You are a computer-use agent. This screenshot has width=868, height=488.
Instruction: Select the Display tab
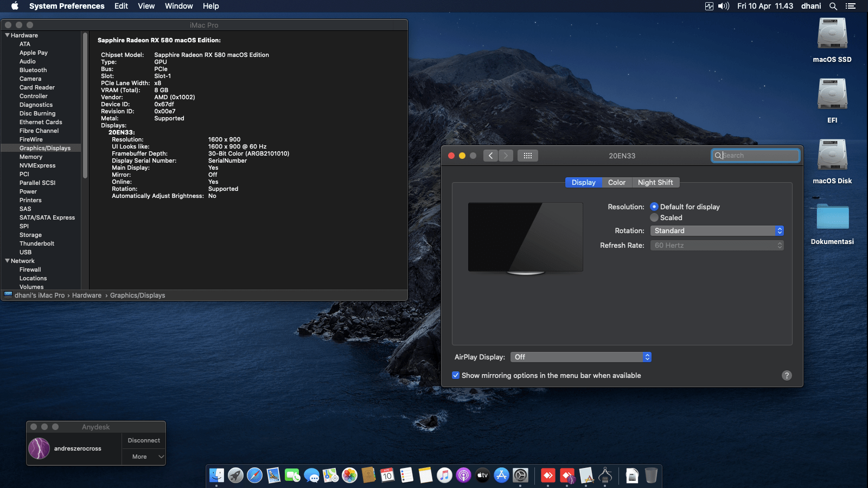(584, 182)
